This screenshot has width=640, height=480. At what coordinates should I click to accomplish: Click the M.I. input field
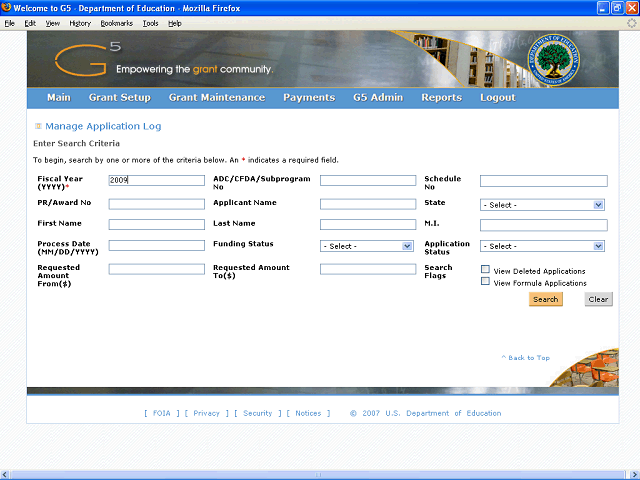(x=544, y=225)
